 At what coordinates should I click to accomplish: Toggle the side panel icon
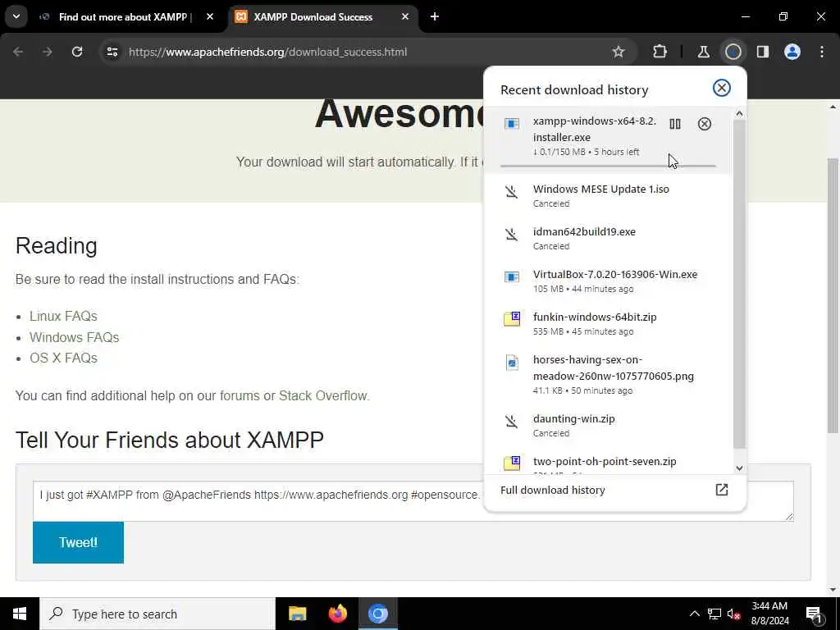(x=763, y=52)
